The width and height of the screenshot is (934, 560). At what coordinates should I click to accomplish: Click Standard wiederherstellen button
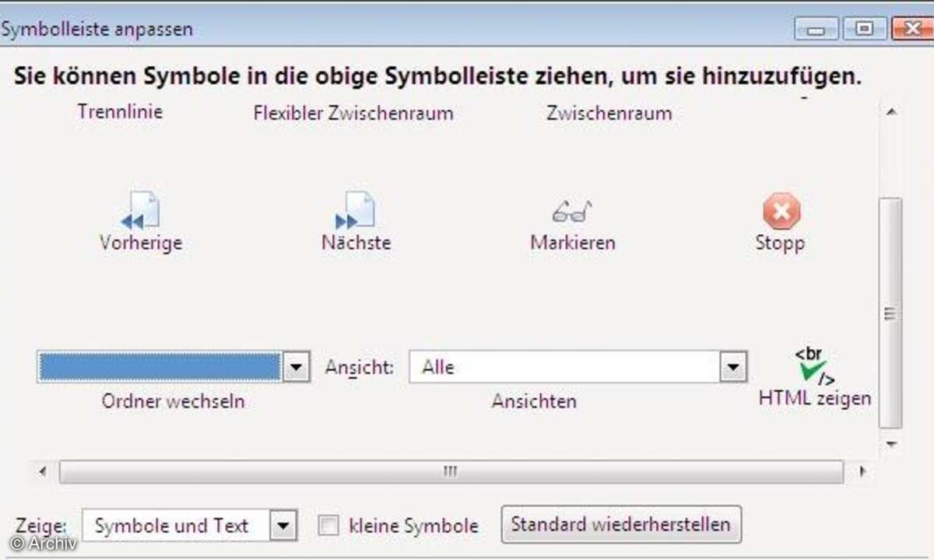point(620,524)
